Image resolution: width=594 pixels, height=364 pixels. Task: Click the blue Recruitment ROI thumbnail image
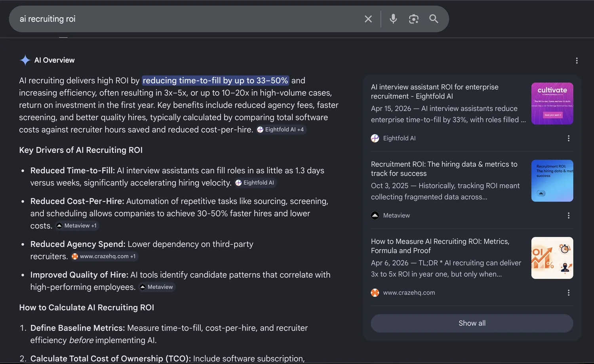point(552,181)
